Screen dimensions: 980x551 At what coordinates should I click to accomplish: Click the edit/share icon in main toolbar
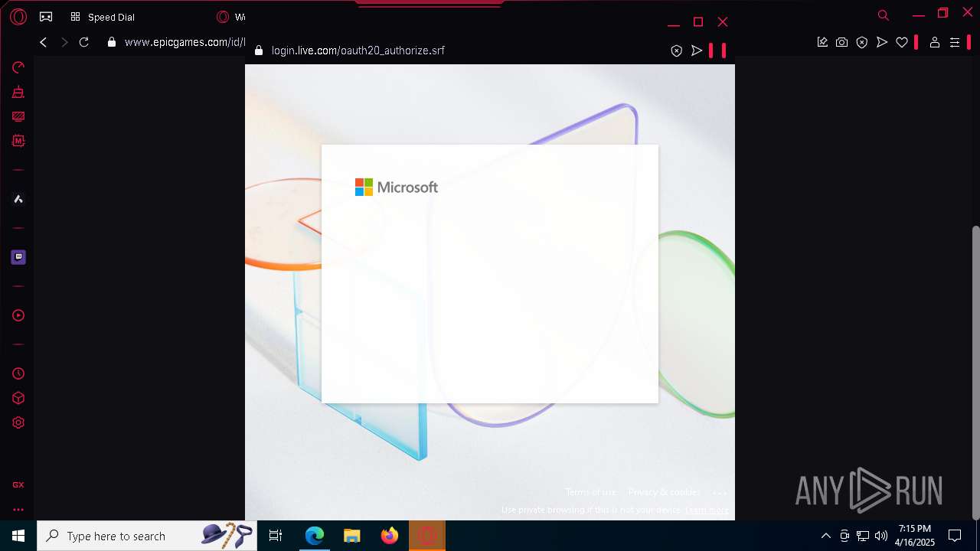tap(822, 42)
